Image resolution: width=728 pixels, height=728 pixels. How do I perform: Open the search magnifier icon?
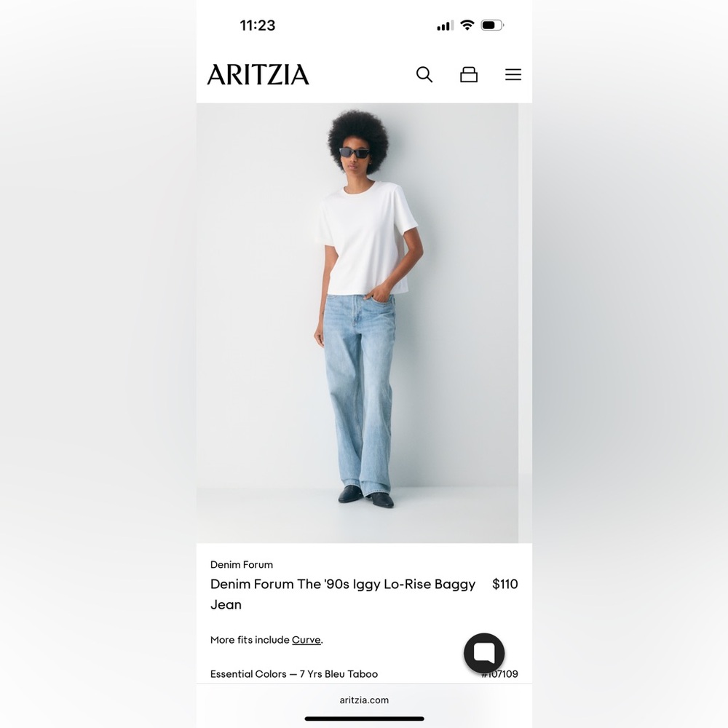[424, 74]
